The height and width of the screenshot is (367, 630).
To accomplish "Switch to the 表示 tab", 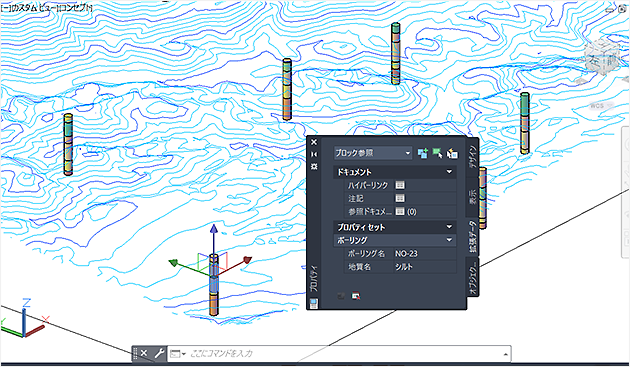I will tap(472, 197).
